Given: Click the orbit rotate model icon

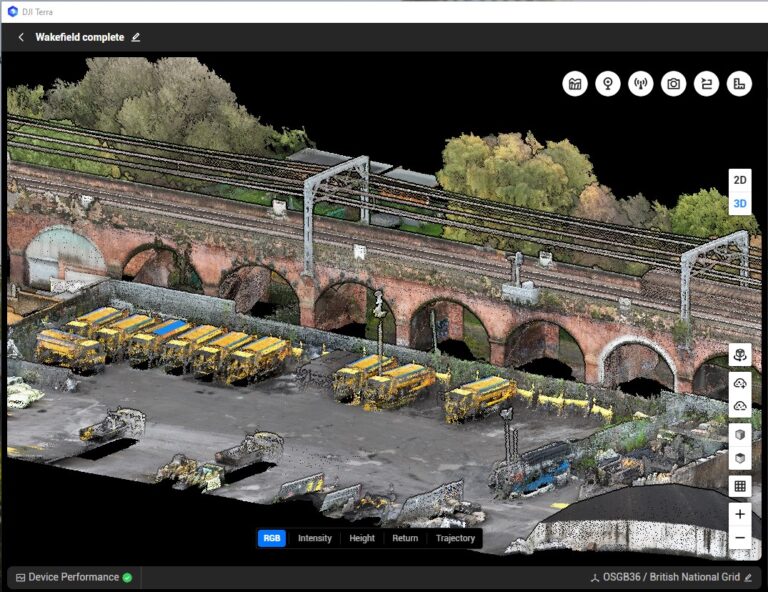Looking at the screenshot, I should [740, 354].
